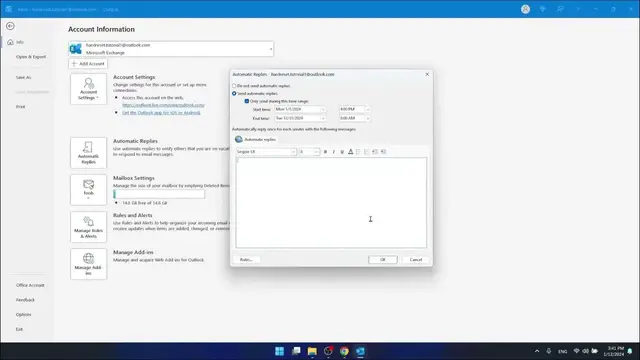Viewport: 640px width, 360px height.
Task: Switch to the Automatic replies tab in dialog
Action: (x=256, y=140)
